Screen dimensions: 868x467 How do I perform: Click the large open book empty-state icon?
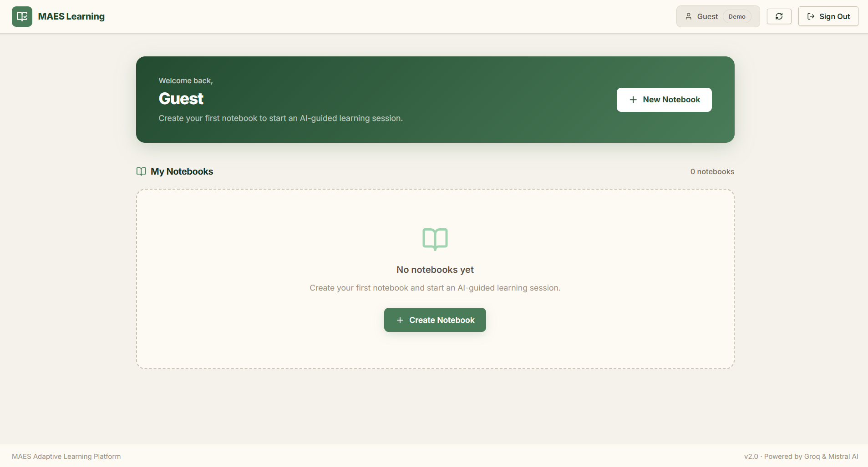(435, 239)
